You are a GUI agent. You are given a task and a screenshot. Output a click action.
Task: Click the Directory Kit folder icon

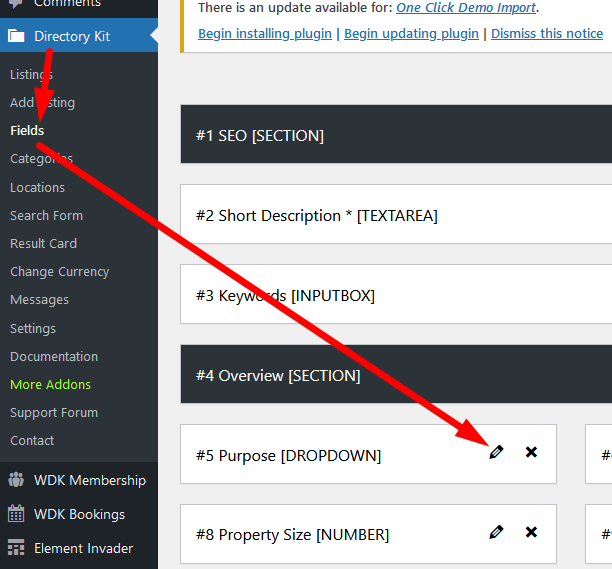[16, 36]
